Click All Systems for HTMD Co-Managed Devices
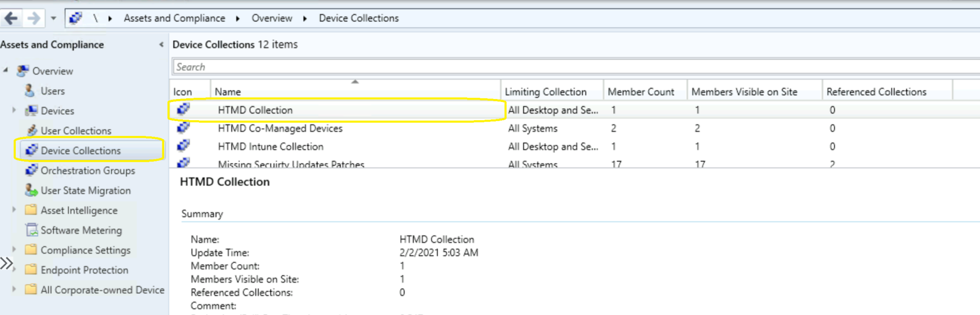This screenshot has width=980, height=315. [533, 128]
